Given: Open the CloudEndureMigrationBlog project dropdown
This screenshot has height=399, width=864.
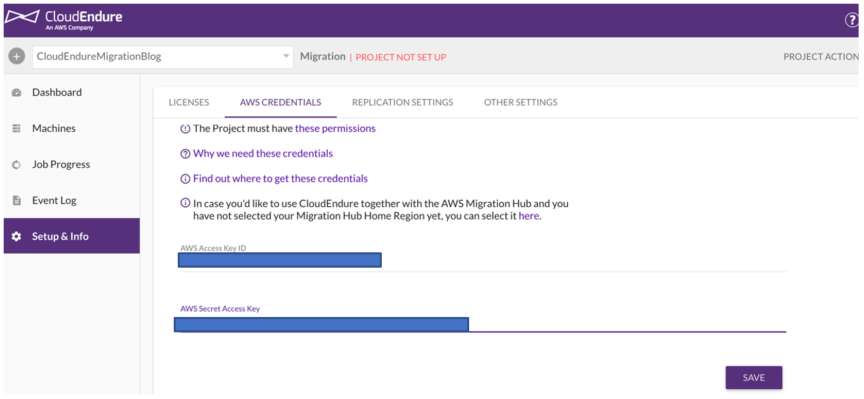Looking at the screenshot, I should [x=163, y=56].
